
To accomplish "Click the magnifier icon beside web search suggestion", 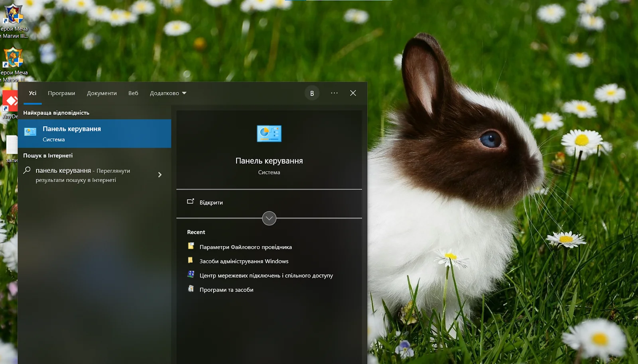I will point(27,170).
